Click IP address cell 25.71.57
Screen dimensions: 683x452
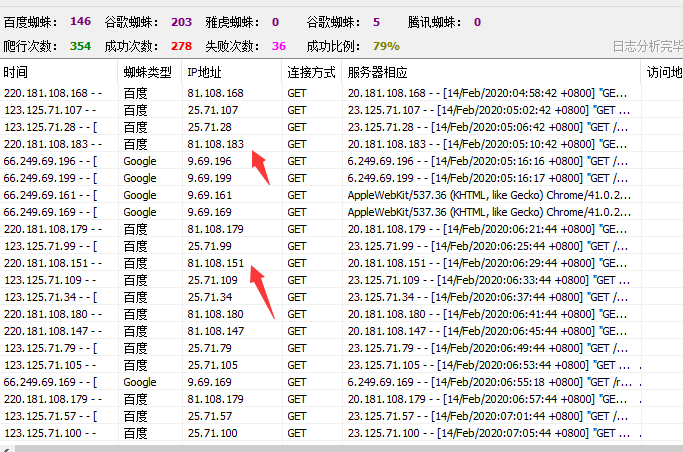tap(210, 416)
